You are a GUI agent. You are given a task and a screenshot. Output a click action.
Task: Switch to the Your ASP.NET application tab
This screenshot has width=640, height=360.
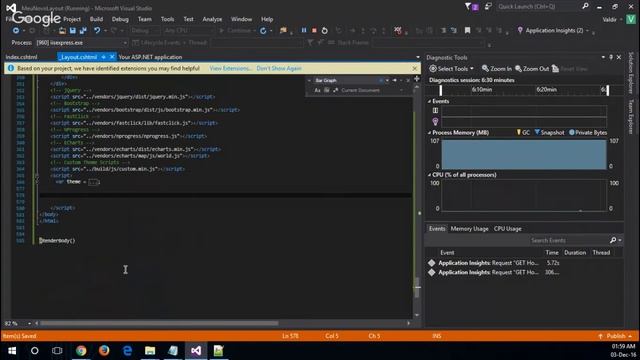150,57
